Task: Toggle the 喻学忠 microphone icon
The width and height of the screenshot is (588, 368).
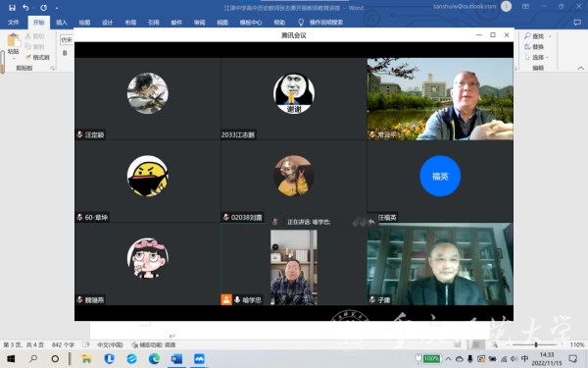Action: pos(237,299)
